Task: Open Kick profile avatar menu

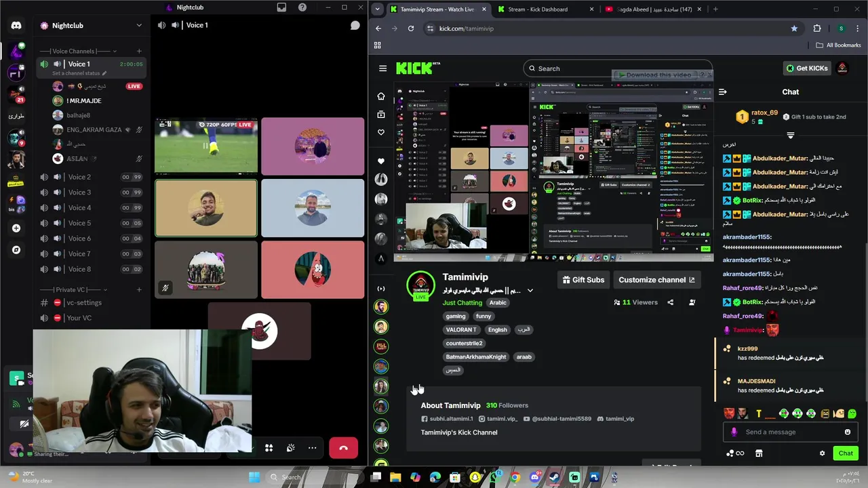Action: tap(842, 68)
